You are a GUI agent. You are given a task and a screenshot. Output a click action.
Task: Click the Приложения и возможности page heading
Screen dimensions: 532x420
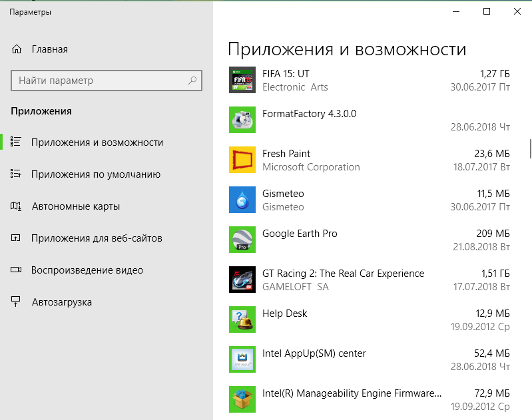tap(347, 49)
